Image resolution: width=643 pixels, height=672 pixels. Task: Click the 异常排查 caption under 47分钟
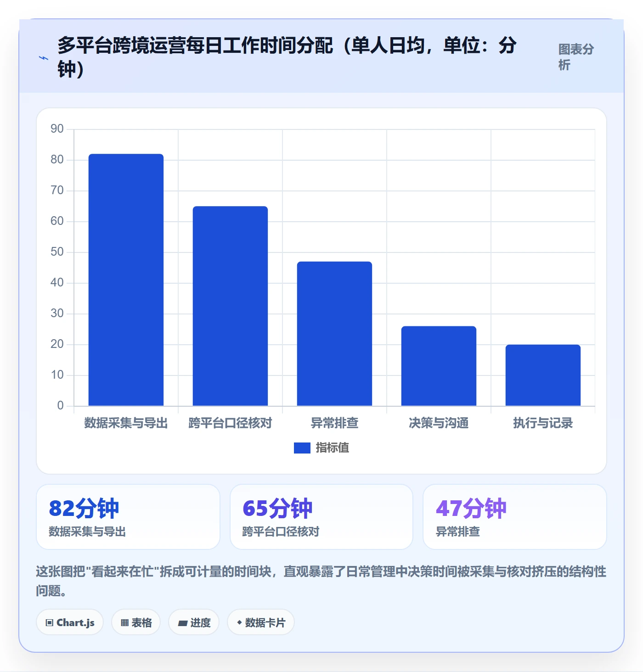[x=457, y=532]
